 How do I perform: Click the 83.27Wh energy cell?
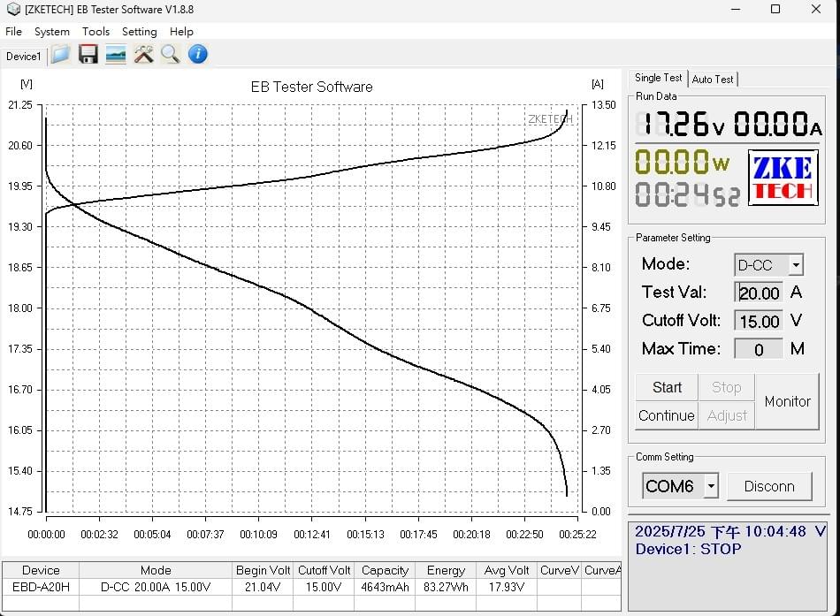coord(446,587)
